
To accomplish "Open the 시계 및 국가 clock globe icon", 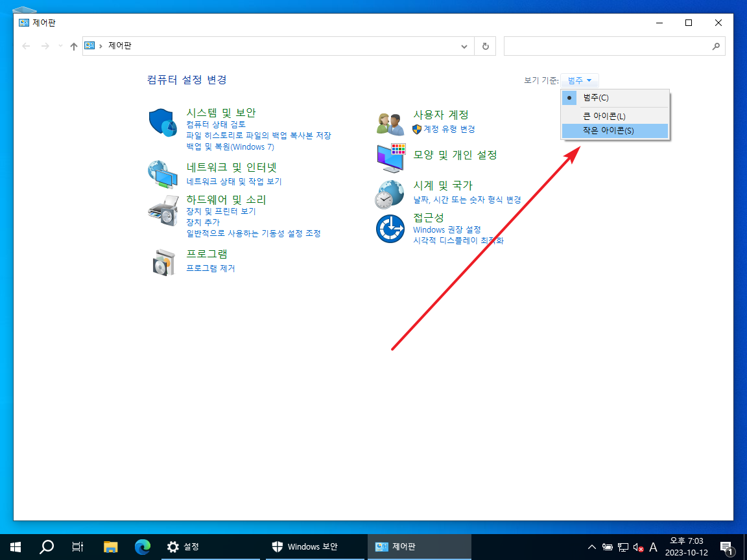I will coord(390,194).
